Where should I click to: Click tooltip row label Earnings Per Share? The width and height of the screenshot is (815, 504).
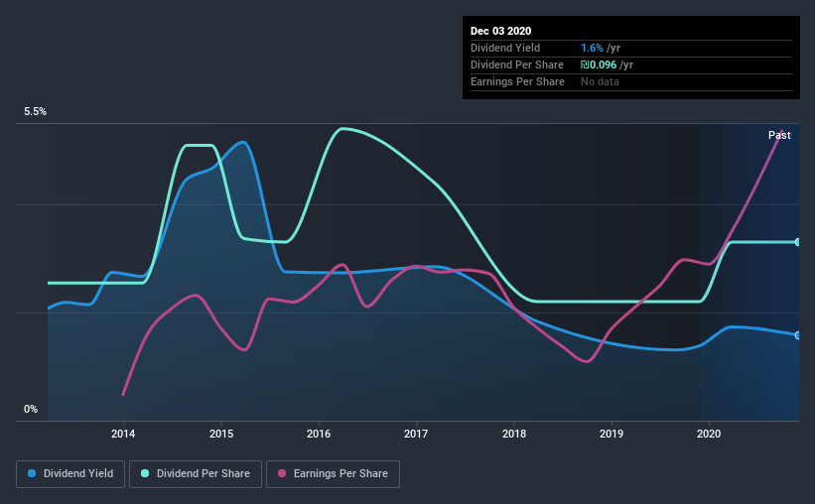click(517, 81)
